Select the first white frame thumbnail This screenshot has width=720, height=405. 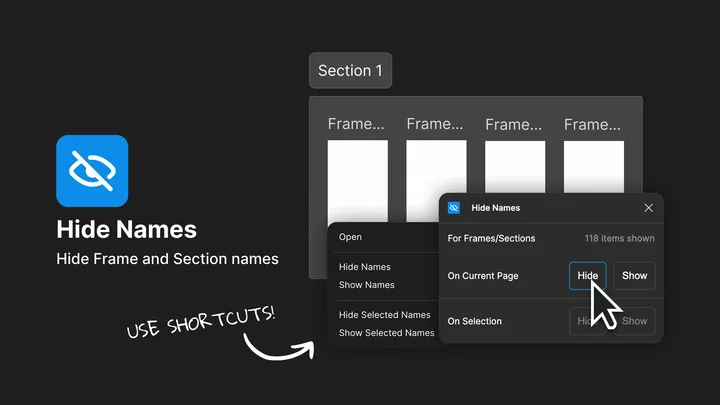[358, 181]
